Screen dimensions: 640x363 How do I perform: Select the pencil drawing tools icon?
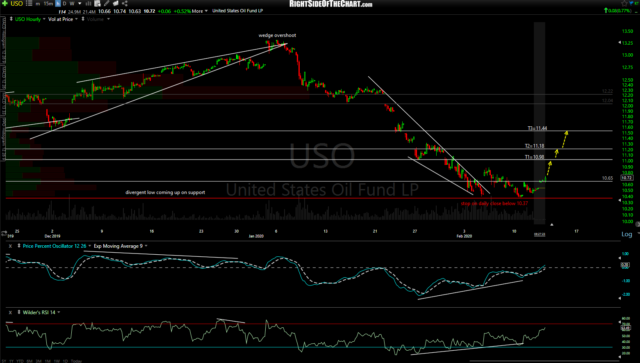(x=107, y=3)
